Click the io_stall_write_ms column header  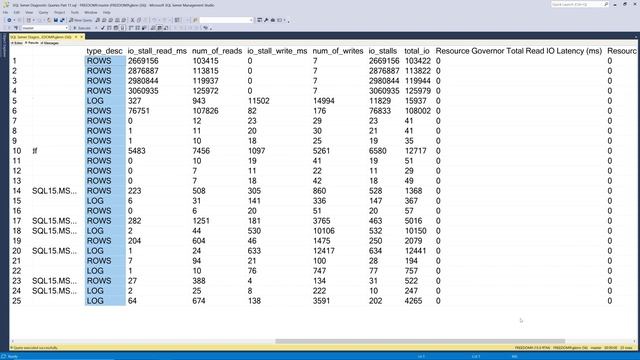(277, 51)
